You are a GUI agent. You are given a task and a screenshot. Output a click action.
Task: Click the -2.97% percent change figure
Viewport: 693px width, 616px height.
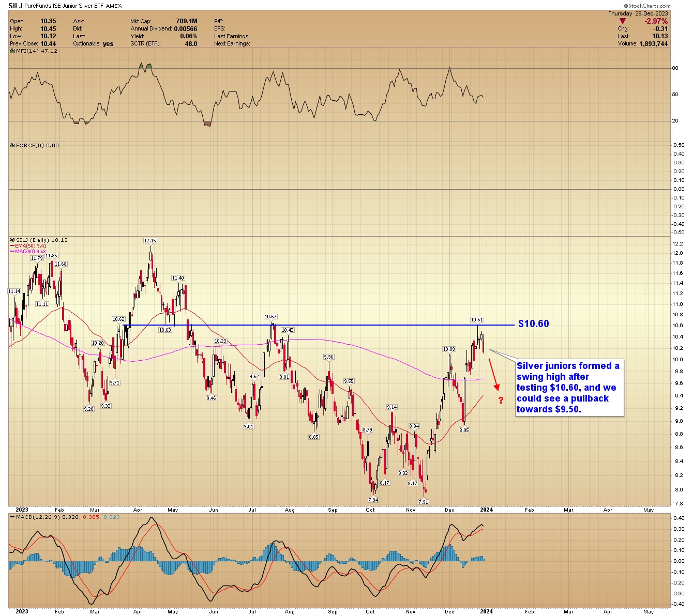(x=656, y=21)
